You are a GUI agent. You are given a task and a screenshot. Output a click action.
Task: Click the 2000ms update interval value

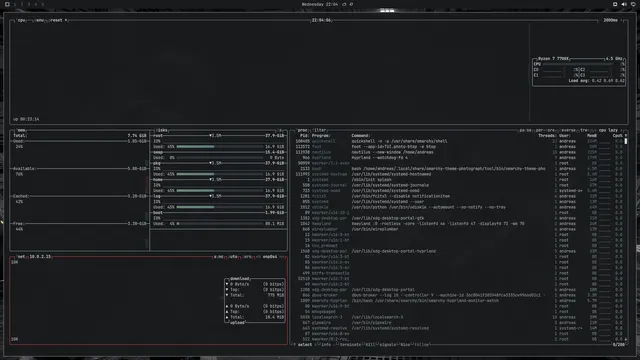611,20
